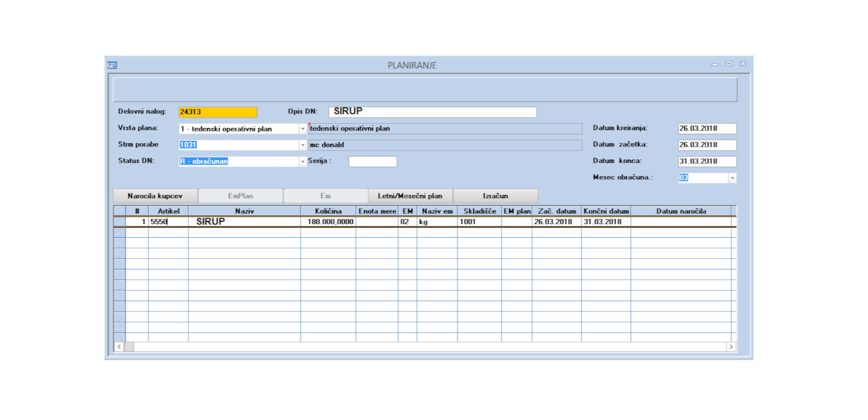Select the quantity cell 180.000,0000

click(328, 222)
